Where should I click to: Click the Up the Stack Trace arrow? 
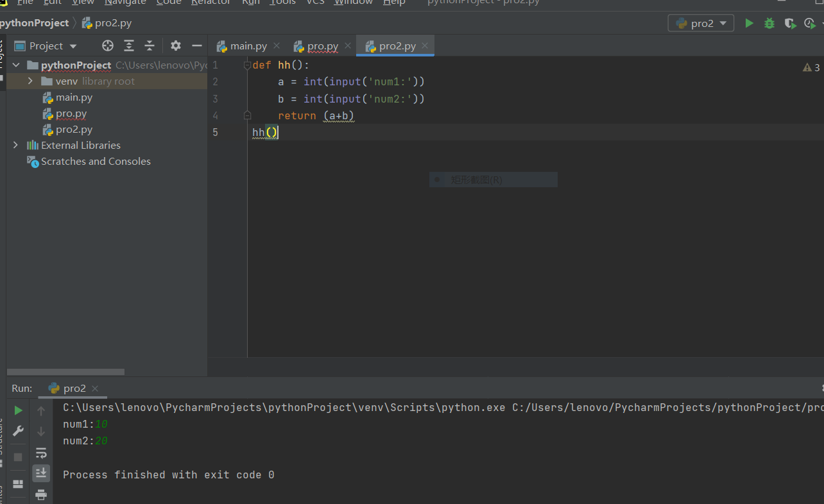41,410
